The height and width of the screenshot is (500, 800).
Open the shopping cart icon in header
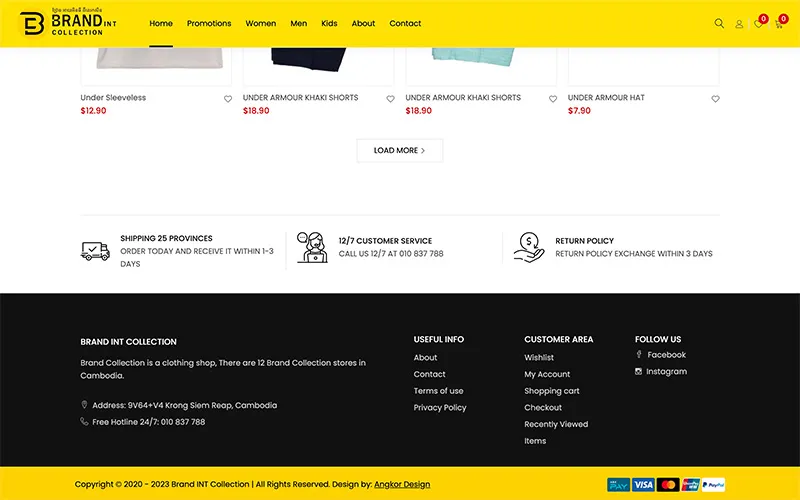point(779,24)
